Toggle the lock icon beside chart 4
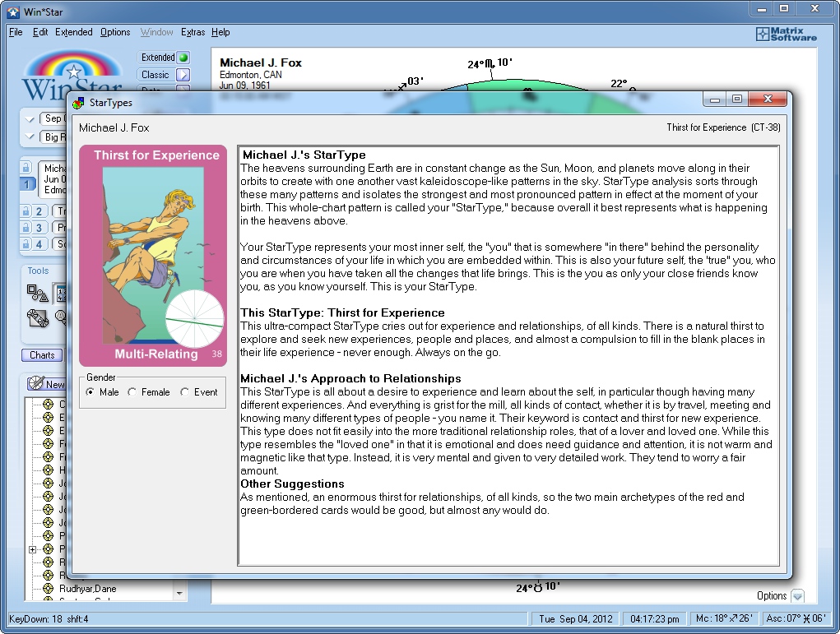Image resolution: width=840 pixels, height=634 pixels. coord(26,244)
